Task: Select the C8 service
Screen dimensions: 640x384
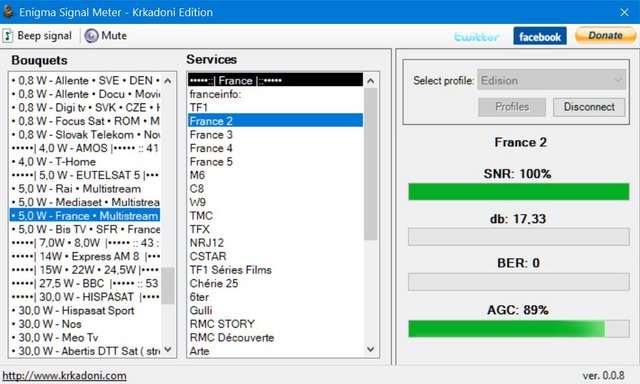Action: point(276,189)
